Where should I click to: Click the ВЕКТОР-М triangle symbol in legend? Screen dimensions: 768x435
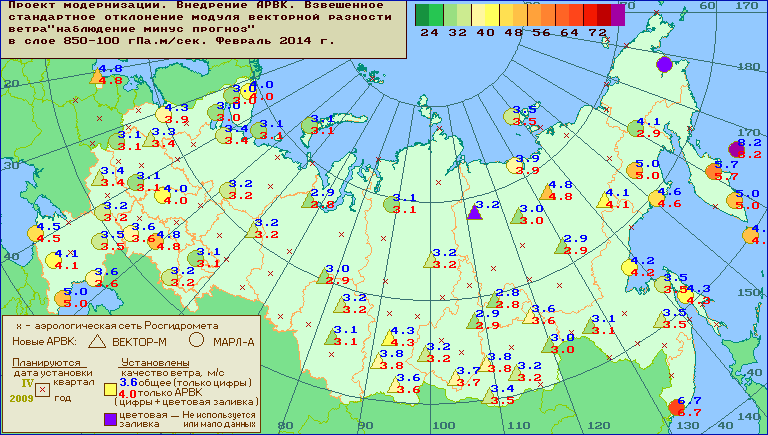point(97,341)
